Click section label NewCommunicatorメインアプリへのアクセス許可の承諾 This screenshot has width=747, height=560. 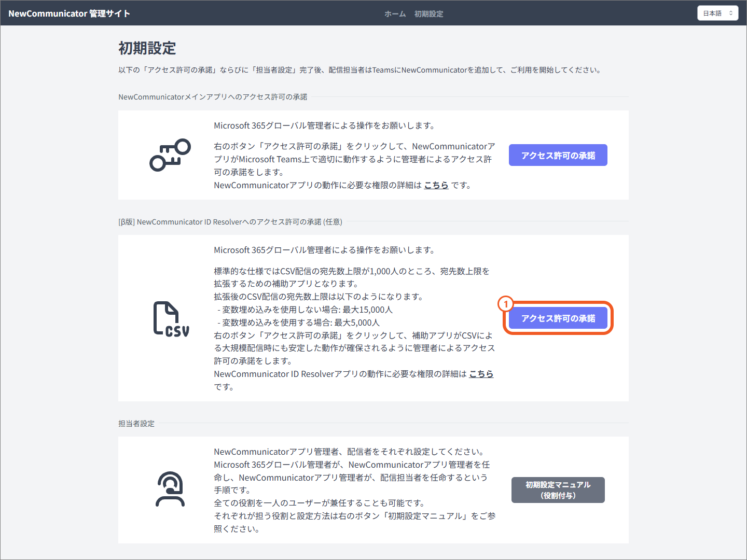pyautogui.click(x=213, y=97)
